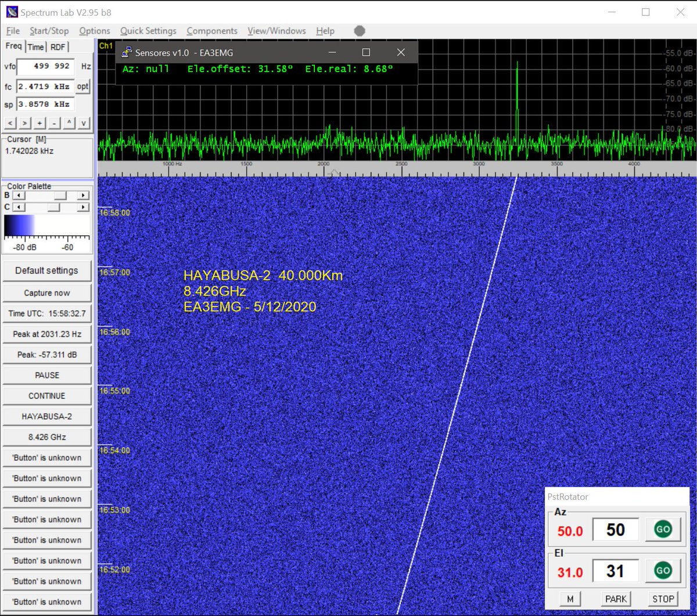
Task: Click the Sensores window title bar icon
Action: tap(126, 52)
